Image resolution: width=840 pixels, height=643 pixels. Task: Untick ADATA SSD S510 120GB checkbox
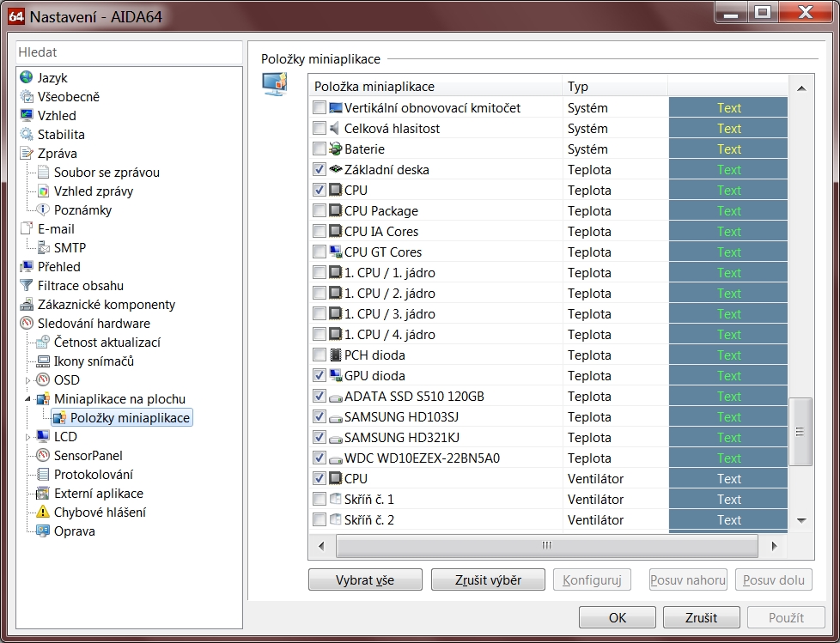coord(320,396)
